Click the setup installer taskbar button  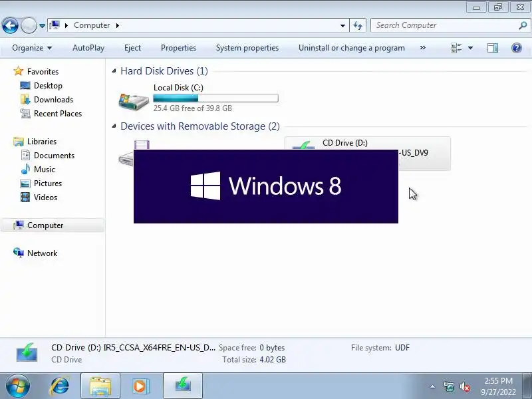point(183,386)
